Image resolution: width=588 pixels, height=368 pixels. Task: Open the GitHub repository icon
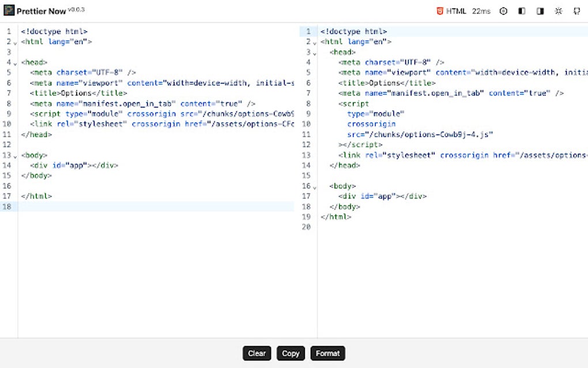[x=576, y=10]
